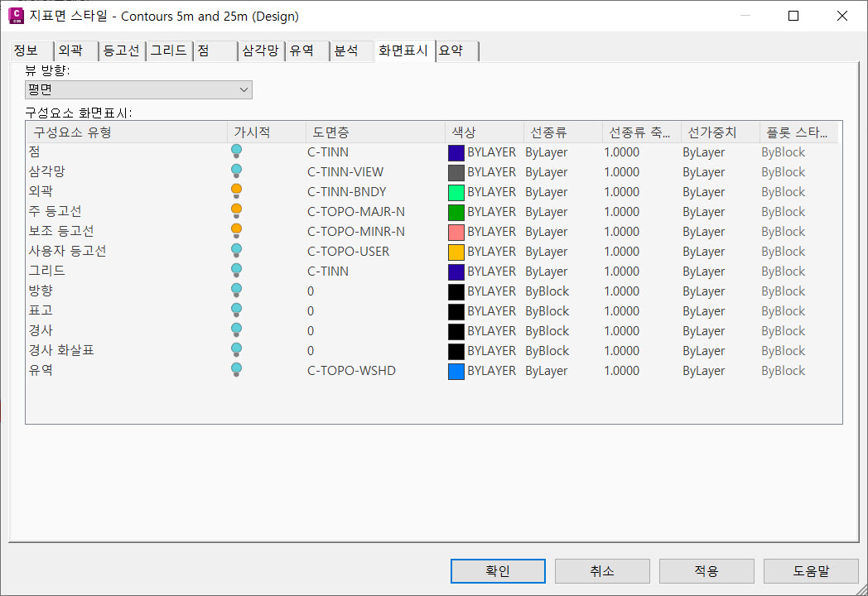
Task: Toggle visibility lightbulb for 삼각망 row
Action: [236, 171]
